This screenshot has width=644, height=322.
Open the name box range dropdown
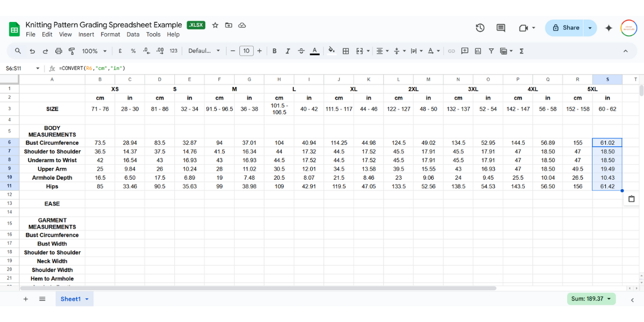tap(38, 68)
